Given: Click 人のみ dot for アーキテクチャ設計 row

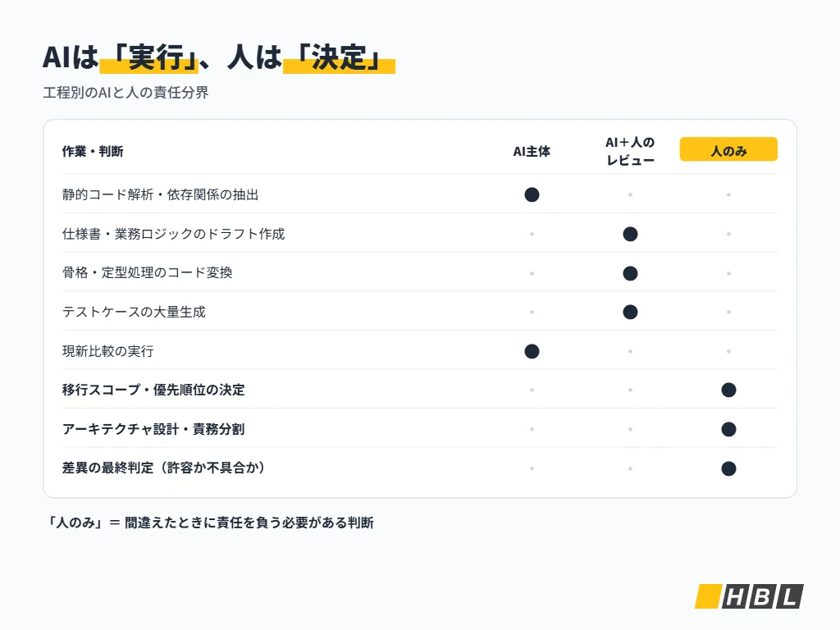Looking at the screenshot, I should point(728,429).
